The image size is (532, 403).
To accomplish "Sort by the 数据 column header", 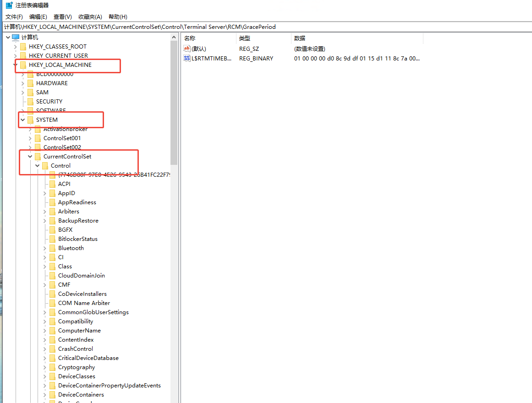I will click(x=357, y=38).
